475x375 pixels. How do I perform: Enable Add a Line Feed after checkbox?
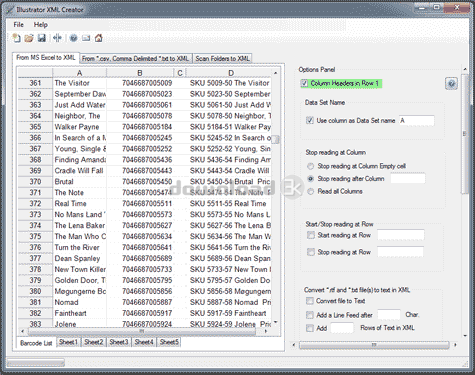click(310, 315)
